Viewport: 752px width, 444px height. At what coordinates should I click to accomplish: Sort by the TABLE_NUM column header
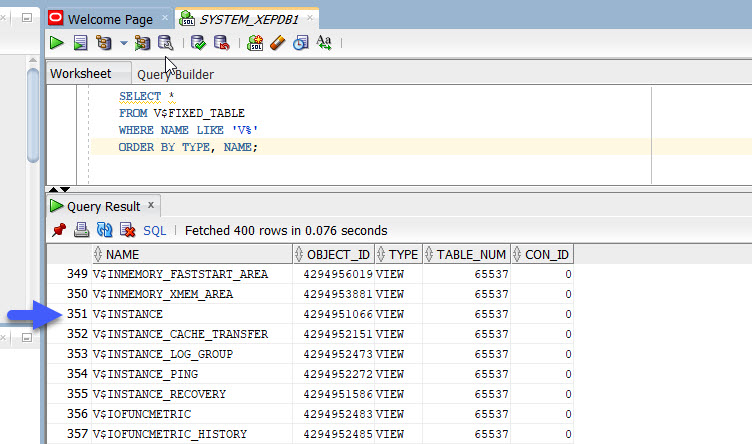(x=467, y=255)
